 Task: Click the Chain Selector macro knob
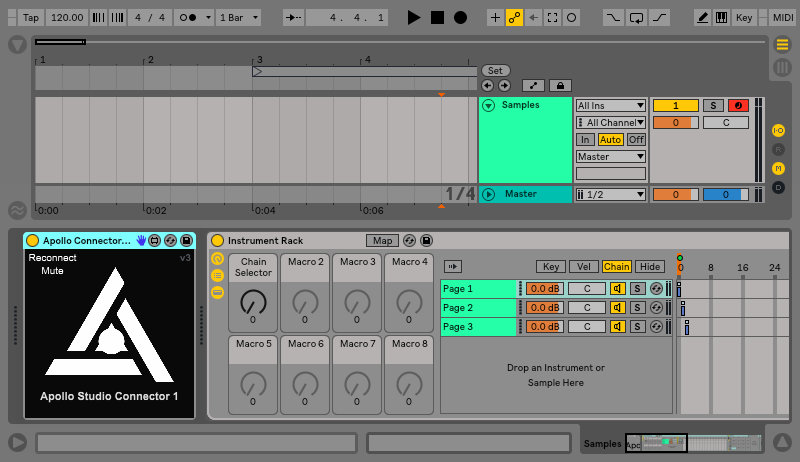pos(253,300)
